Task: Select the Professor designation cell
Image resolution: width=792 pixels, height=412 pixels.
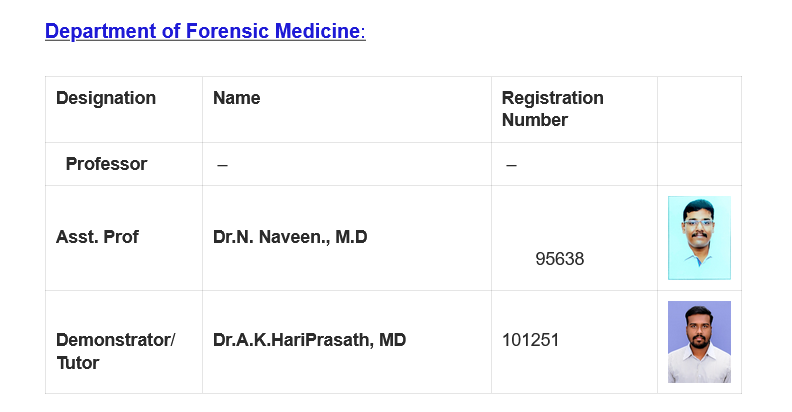Action: pyautogui.click(x=106, y=164)
